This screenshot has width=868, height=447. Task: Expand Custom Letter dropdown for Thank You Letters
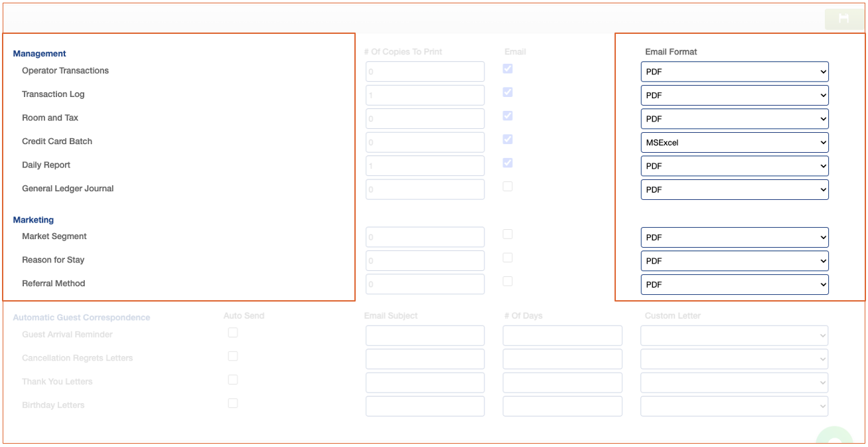point(734,383)
